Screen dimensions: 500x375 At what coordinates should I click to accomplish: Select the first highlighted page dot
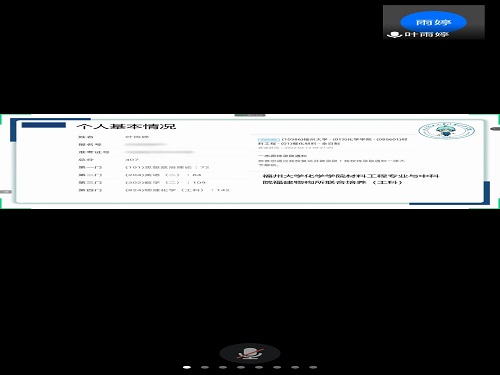pyautogui.click(x=187, y=367)
